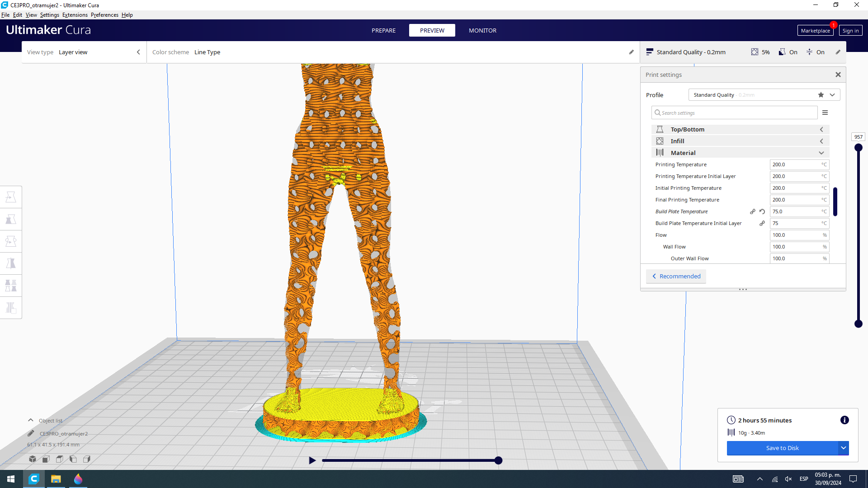The image size is (868, 488).
Task: Open Windows Start menu
Action: tap(11, 479)
